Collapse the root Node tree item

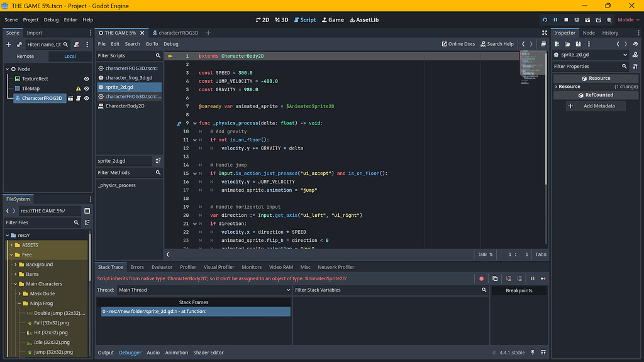8,69
